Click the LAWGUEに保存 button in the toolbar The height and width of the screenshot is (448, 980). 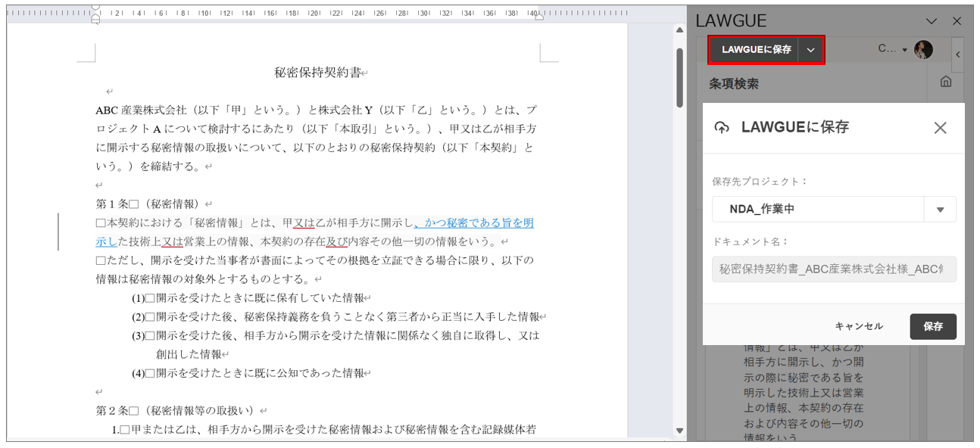[x=755, y=50]
